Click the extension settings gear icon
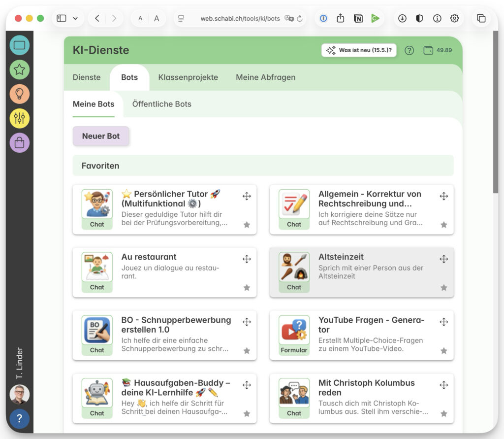Image resolution: width=504 pixels, height=439 pixels. [x=454, y=18]
